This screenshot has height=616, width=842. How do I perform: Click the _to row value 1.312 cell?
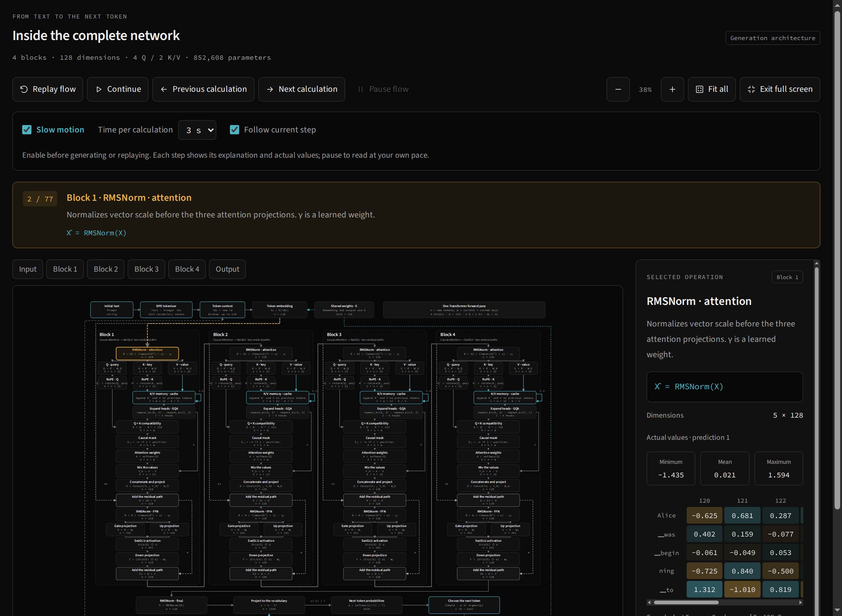click(x=704, y=590)
